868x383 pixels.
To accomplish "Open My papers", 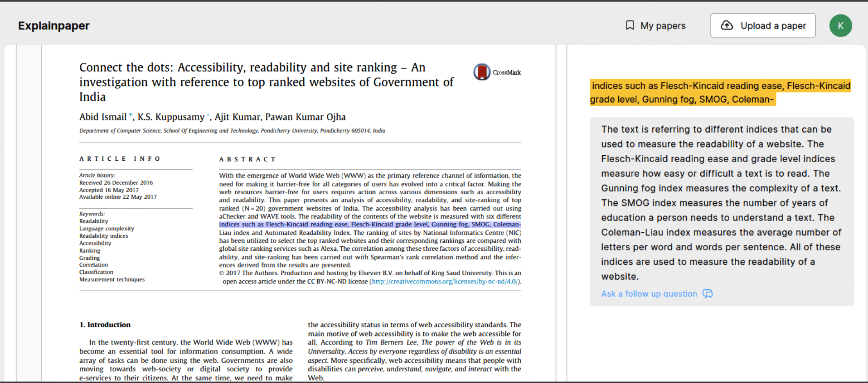I will click(655, 26).
